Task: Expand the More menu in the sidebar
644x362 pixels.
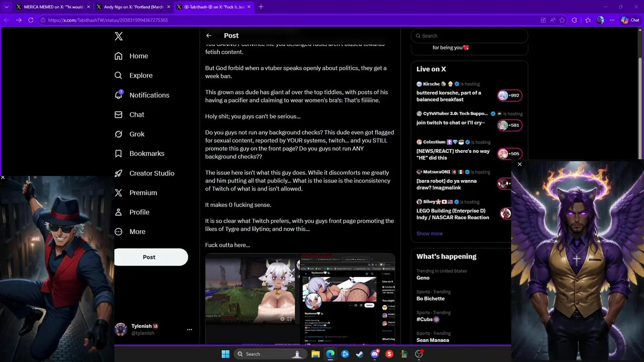Action: (130, 232)
